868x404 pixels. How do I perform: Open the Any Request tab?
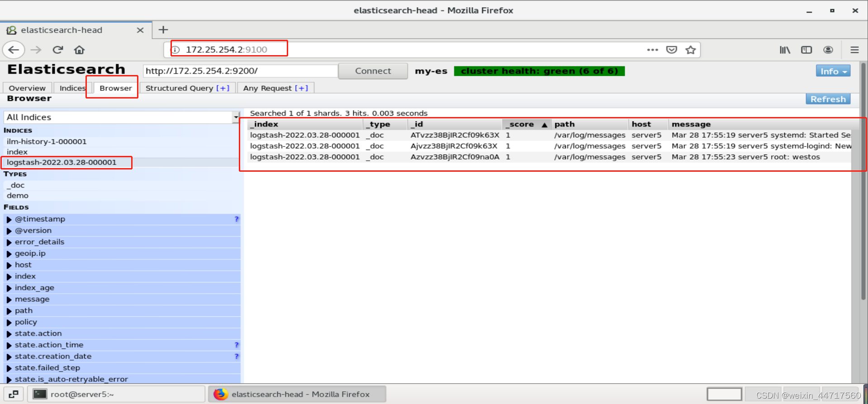tap(275, 88)
